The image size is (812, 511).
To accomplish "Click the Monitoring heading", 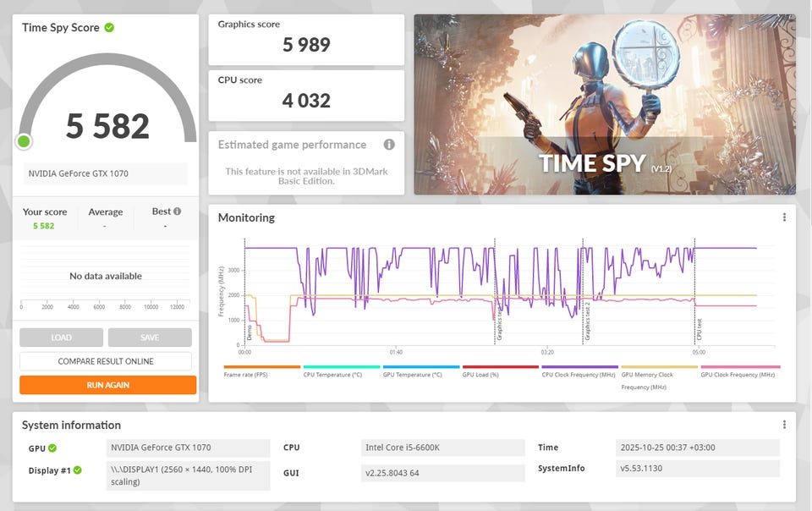I will pyautogui.click(x=246, y=217).
